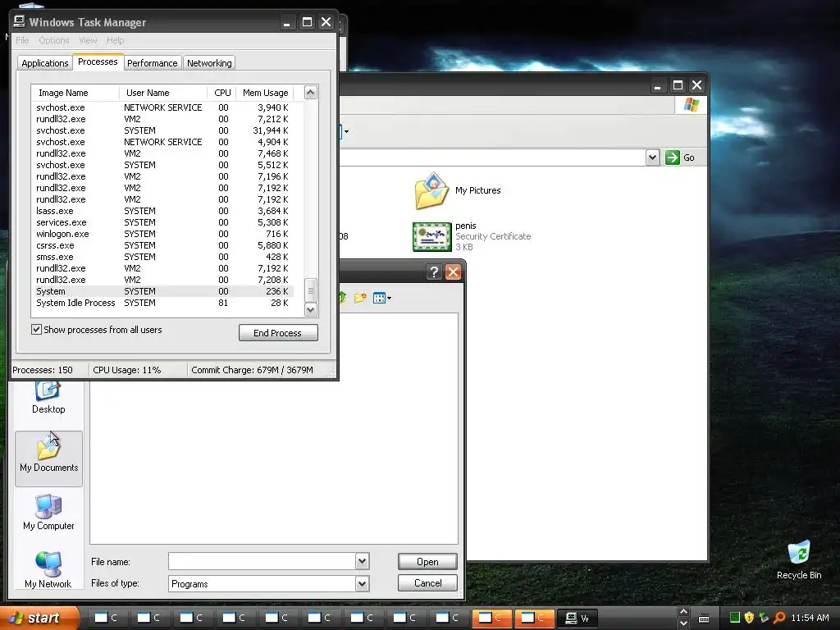The width and height of the screenshot is (840, 630).
Task: Open the Start menu
Action: pos(39,619)
